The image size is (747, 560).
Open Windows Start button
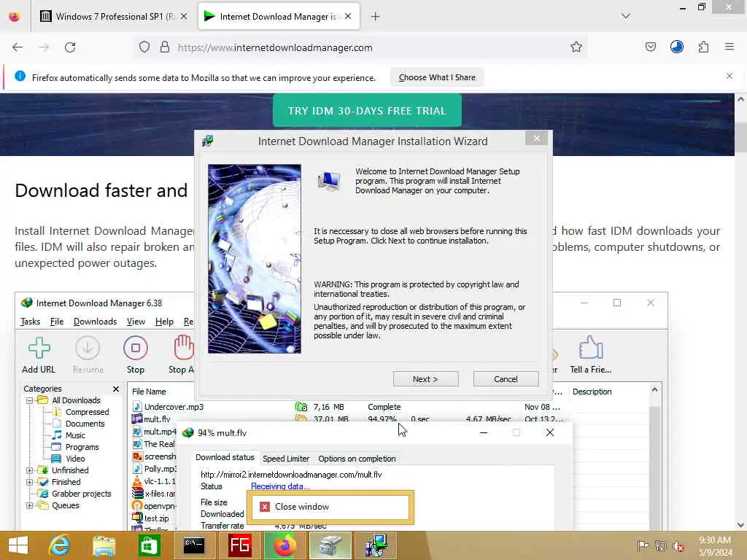tap(18, 545)
